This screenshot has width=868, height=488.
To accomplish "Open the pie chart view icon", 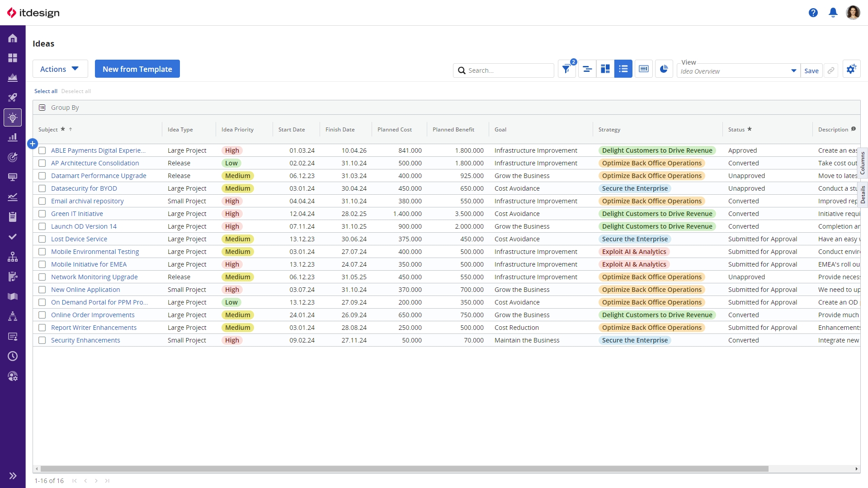I will (x=664, y=69).
